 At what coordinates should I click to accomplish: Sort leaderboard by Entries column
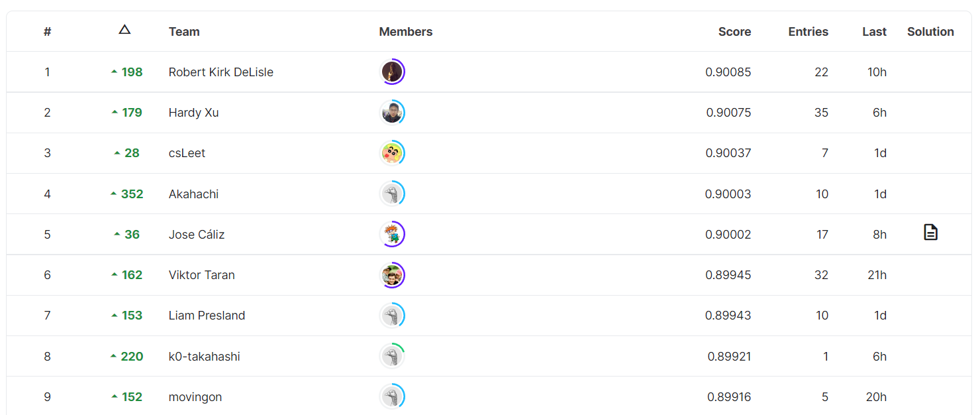tap(808, 31)
